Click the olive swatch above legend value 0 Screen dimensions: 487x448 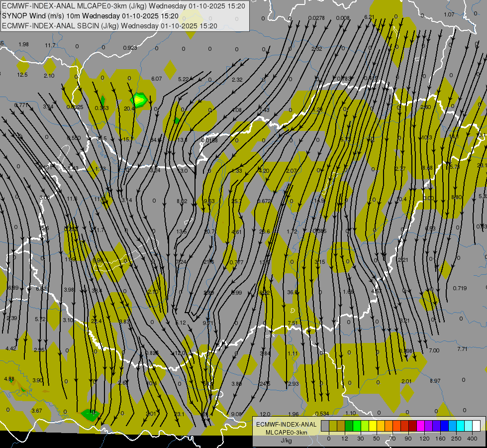pos(333,426)
